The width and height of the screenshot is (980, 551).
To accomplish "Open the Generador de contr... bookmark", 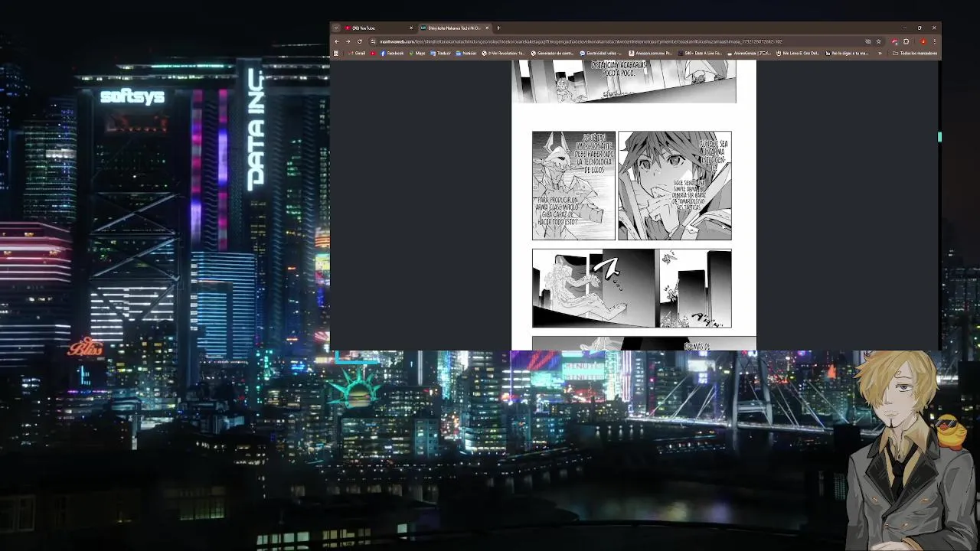I will click(553, 54).
